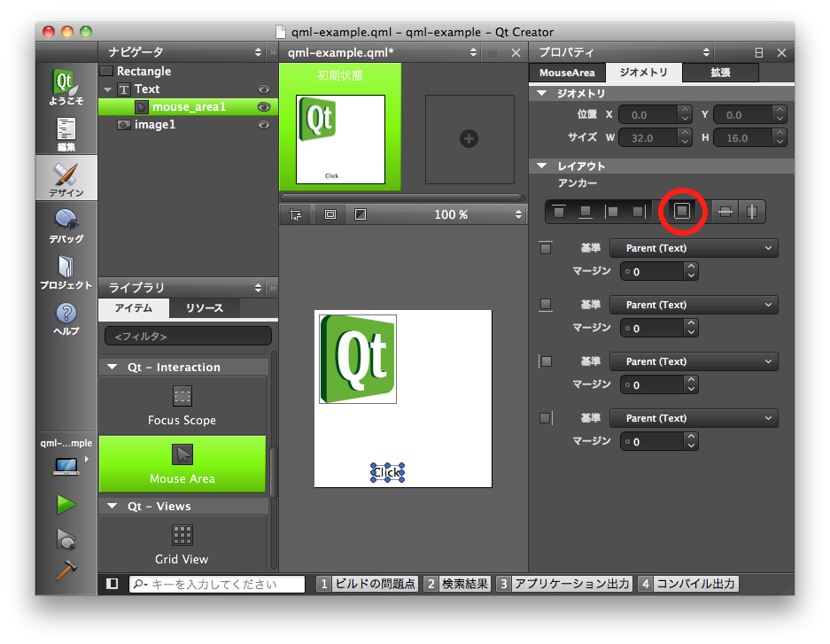The image size is (830, 644).
Task: Click the library filter input field
Action: [188, 337]
